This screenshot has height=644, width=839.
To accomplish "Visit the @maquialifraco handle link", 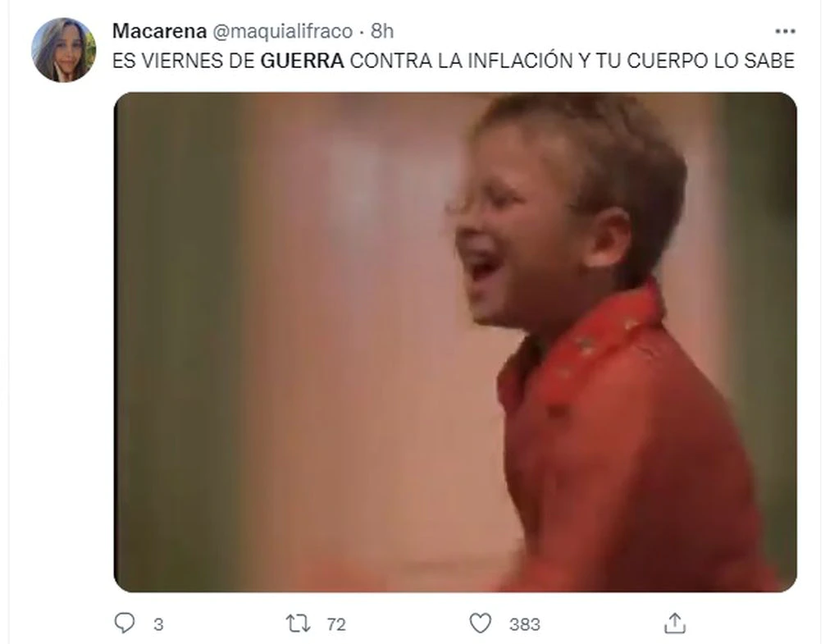I will (x=283, y=31).
